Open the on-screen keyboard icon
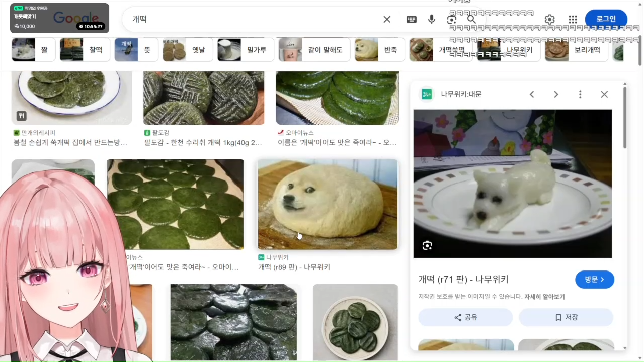The image size is (644, 362). (412, 19)
